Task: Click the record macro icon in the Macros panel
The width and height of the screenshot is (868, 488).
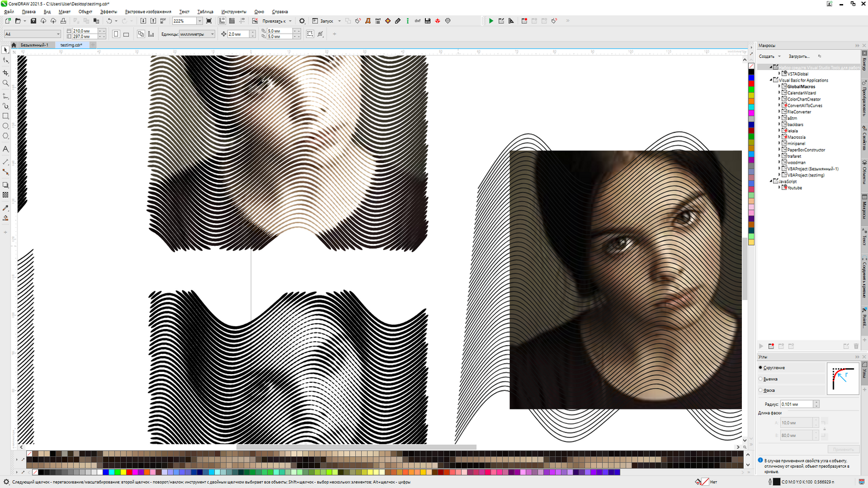Action: (771, 346)
